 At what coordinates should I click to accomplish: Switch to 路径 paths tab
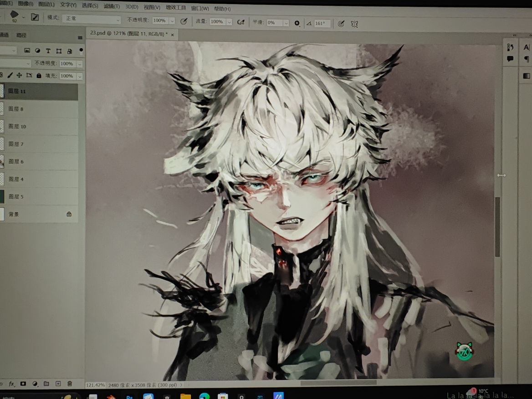pyautogui.click(x=21, y=35)
